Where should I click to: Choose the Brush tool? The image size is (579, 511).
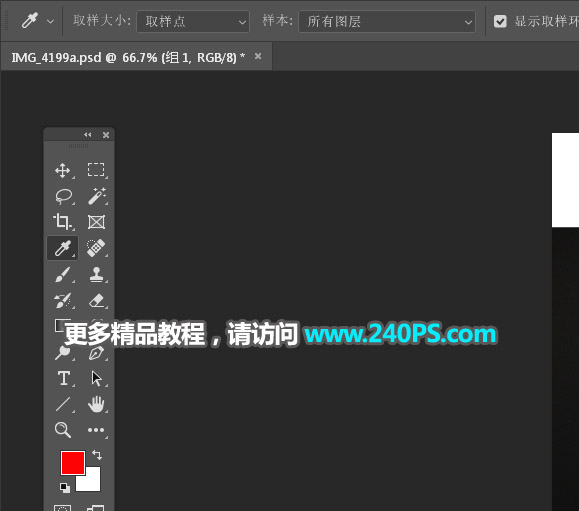click(63, 275)
